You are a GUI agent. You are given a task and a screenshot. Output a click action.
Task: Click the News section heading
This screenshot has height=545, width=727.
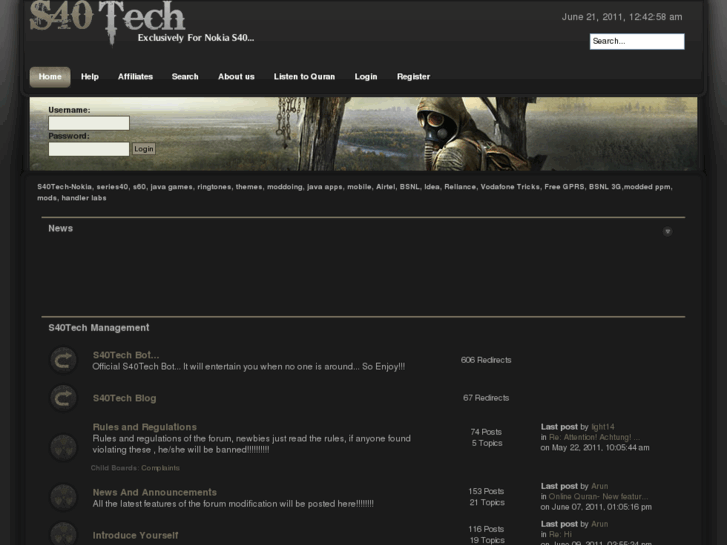pyautogui.click(x=61, y=229)
